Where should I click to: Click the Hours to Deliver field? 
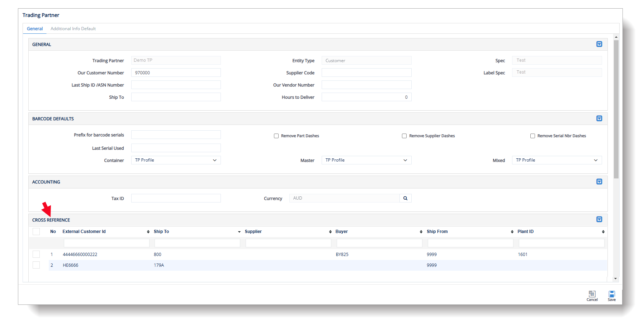(366, 97)
